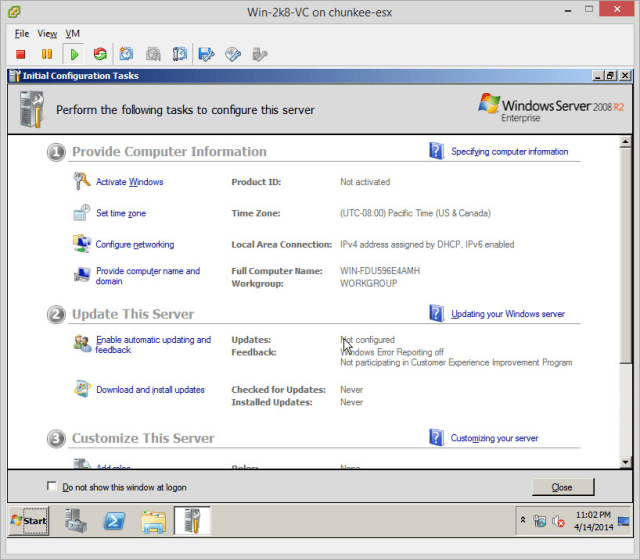The height and width of the screenshot is (560, 640).
Task: Open the Set time zone link
Action: click(121, 213)
